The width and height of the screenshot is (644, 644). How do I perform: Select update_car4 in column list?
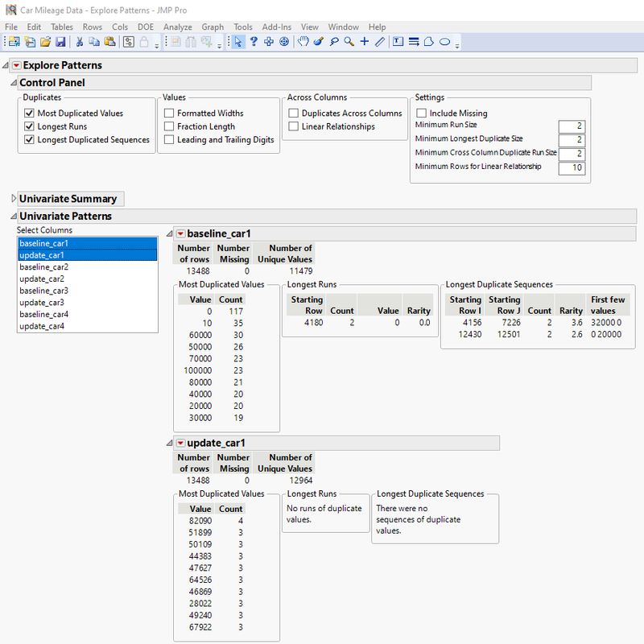[42, 326]
